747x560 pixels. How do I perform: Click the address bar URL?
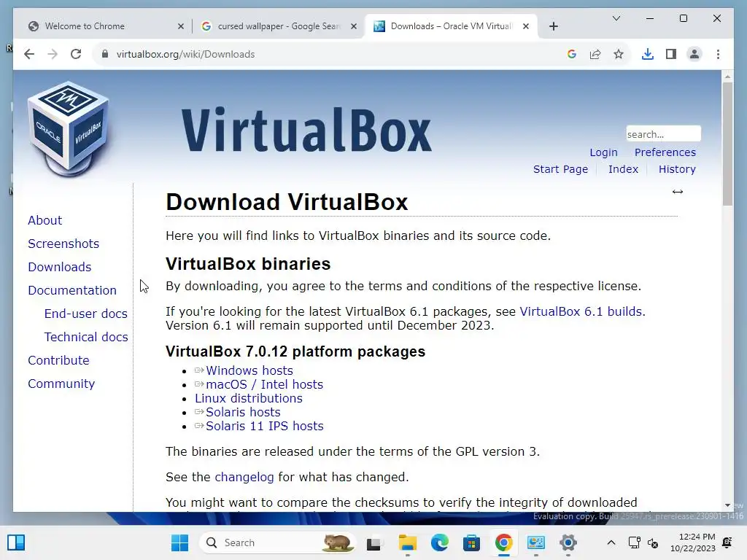click(186, 54)
